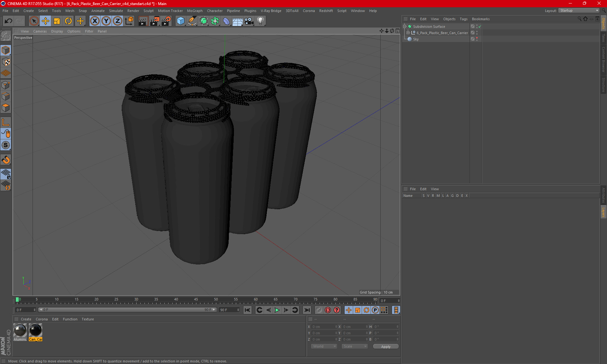Switch to Texture mode
Screen dimensions: 607x364
point(6,62)
